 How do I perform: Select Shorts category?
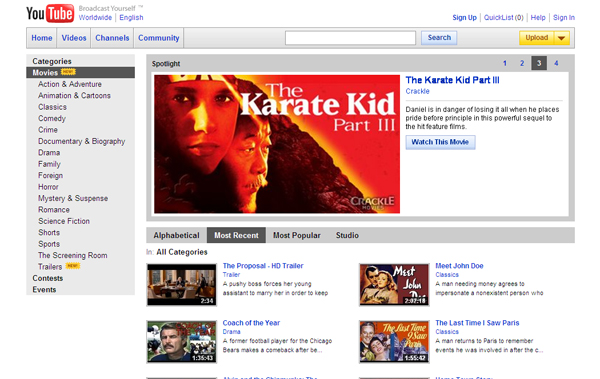(x=49, y=233)
